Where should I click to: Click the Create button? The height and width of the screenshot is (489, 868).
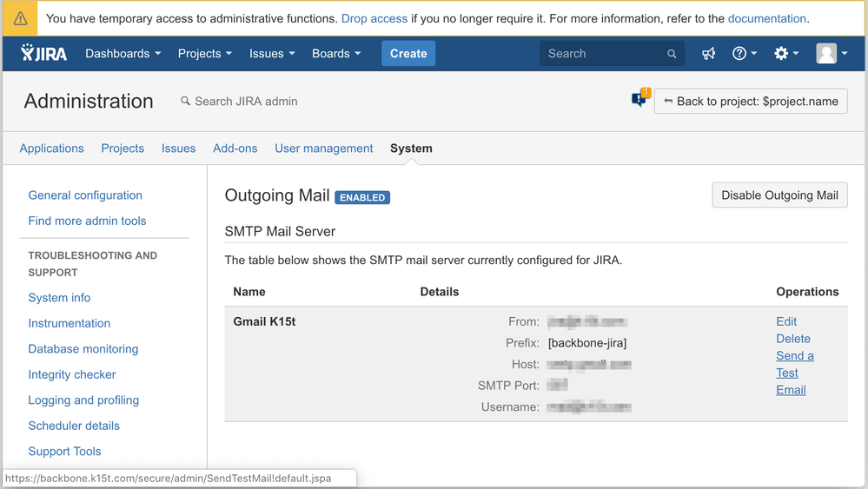(x=408, y=54)
